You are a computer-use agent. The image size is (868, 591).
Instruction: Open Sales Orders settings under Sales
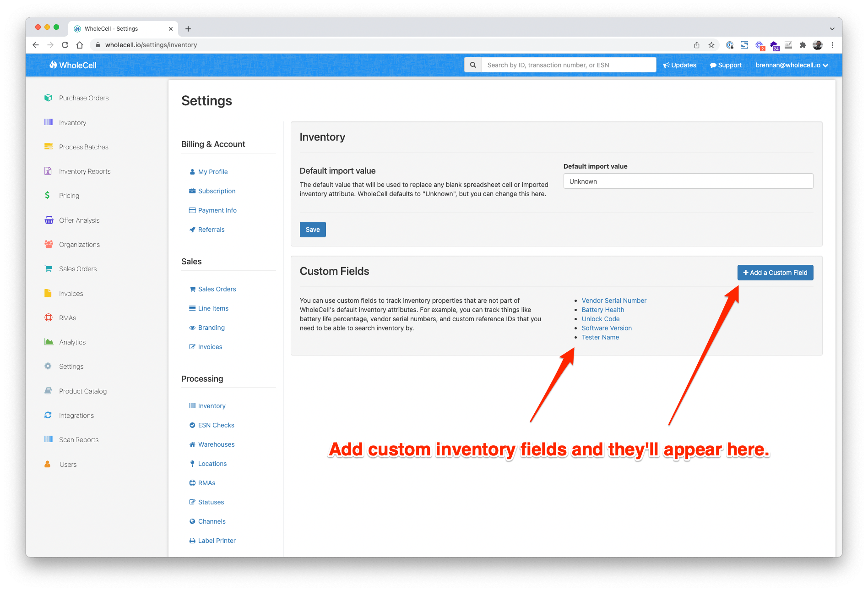212,289
